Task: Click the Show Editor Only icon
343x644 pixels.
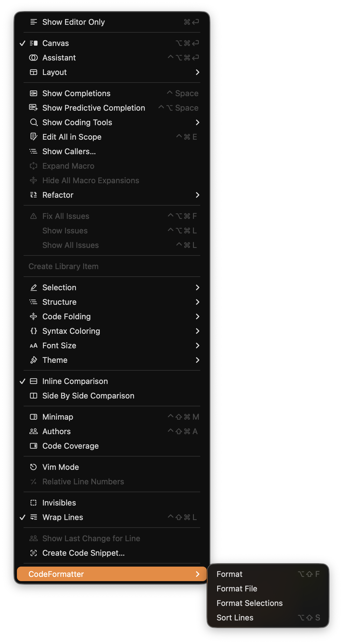Action: 34,22
